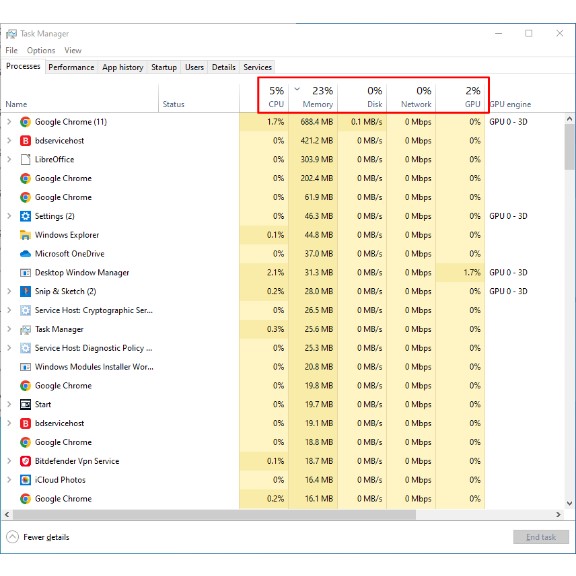Expand the Settings (2) group

click(9, 216)
